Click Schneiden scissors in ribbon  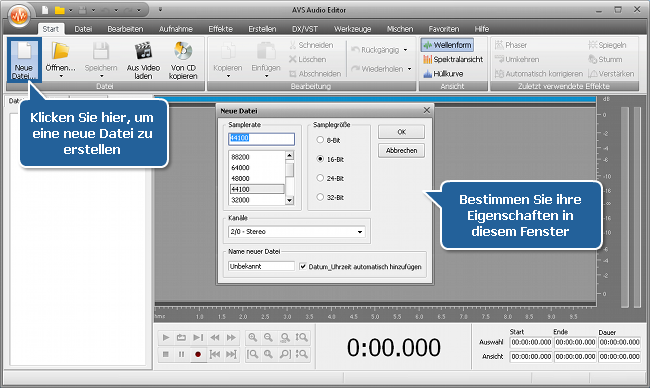tap(311, 45)
